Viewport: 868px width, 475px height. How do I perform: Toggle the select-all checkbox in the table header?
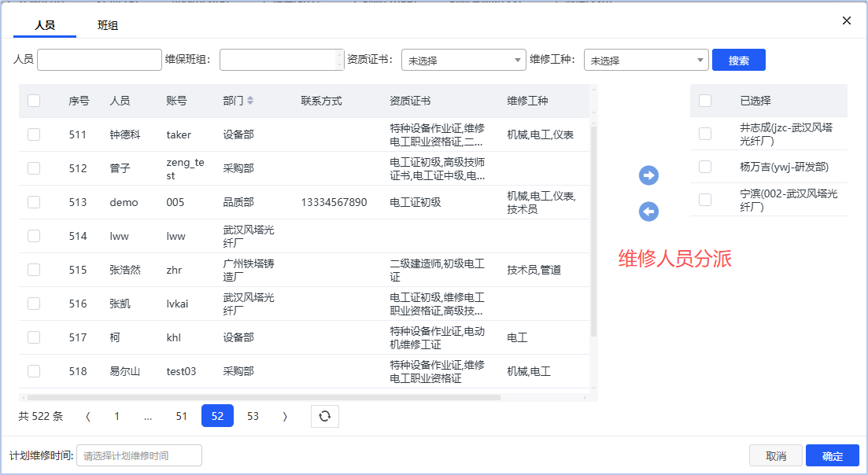coord(34,101)
